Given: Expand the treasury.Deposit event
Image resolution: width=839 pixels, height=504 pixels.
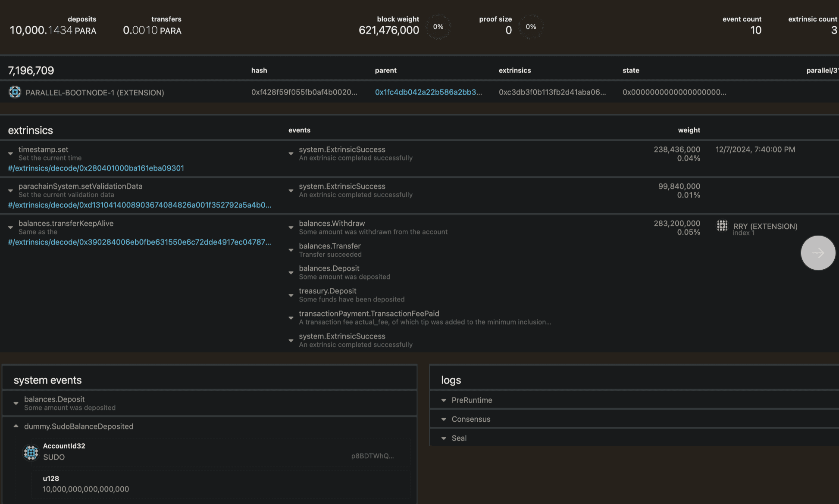Looking at the screenshot, I should (x=291, y=295).
